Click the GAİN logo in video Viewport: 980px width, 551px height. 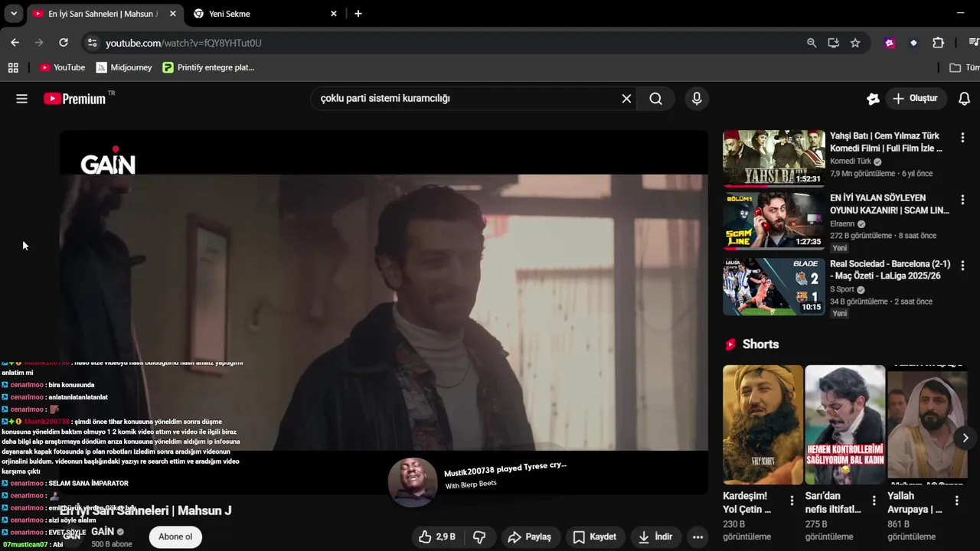[108, 161]
